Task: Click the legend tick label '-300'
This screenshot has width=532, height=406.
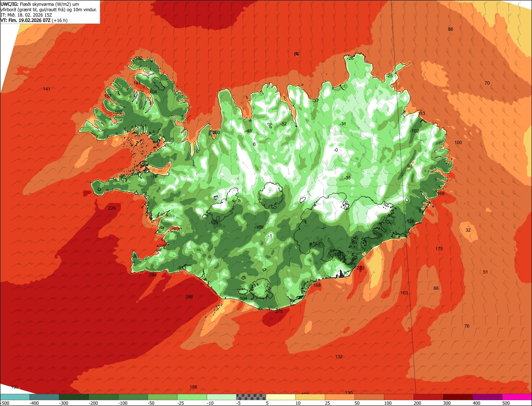Action: (64, 403)
